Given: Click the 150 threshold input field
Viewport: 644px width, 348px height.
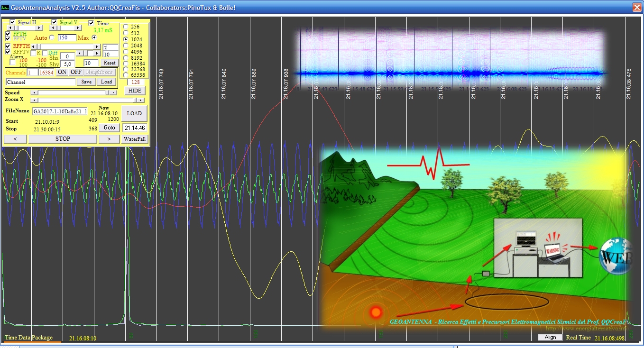Looking at the screenshot, I should pyautogui.click(x=67, y=37).
